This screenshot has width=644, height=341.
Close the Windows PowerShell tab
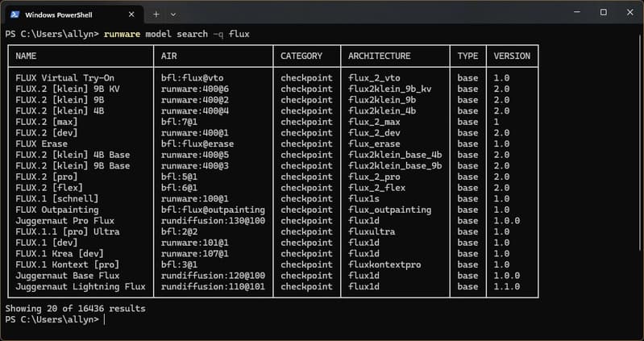click(131, 15)
